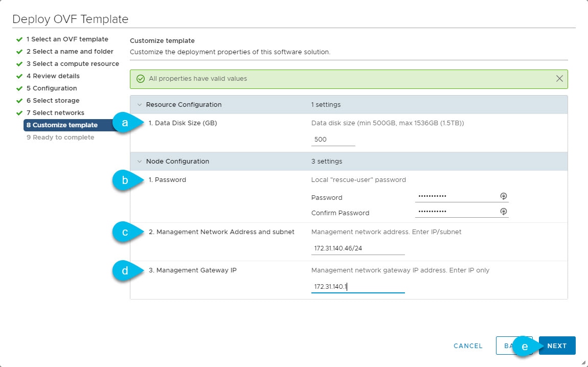Go to step 5 Configuration
The width and height of the screenshot is (588, 367).
click(x=52, y=88)
